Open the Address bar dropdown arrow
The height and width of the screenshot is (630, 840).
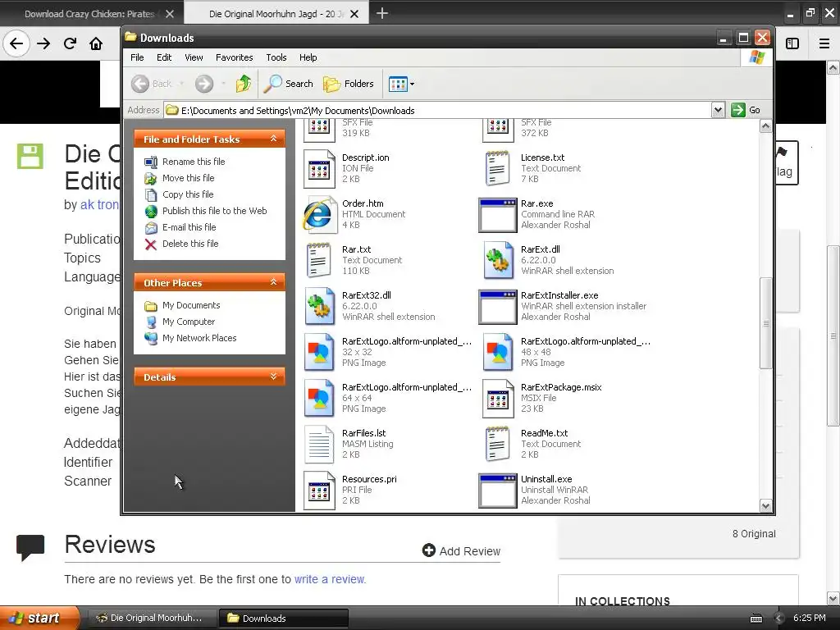click(718, 110)
